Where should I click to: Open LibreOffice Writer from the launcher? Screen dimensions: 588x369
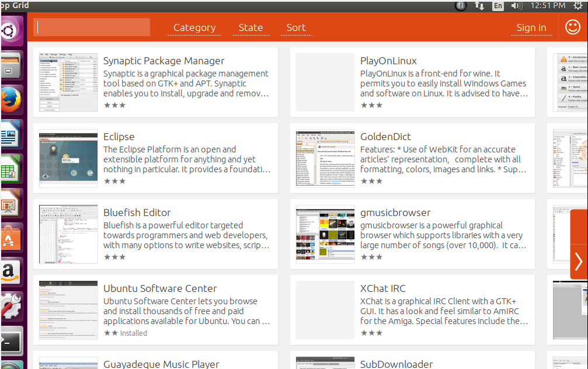pyautogui.click(x=11, y=135)
